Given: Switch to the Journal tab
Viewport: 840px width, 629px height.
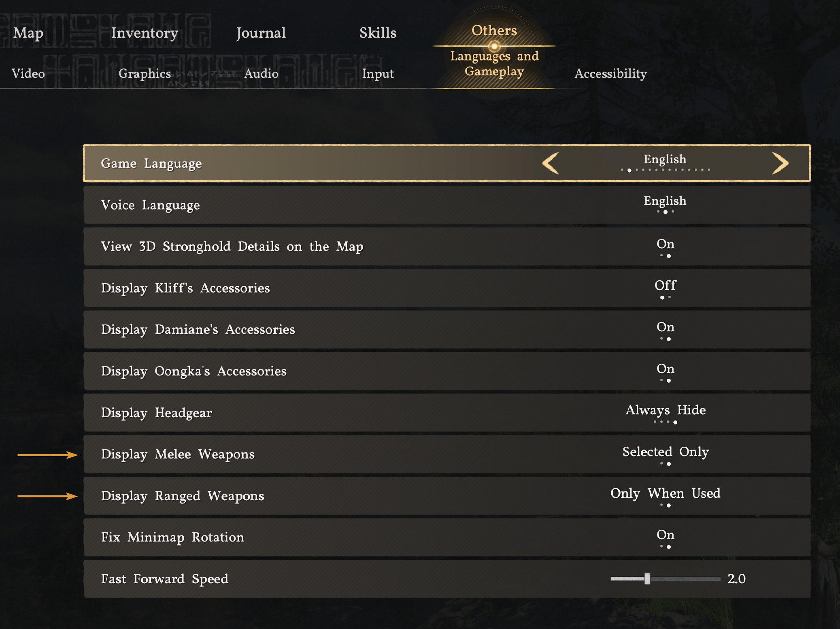Looking at the screenshot, I should [262, 32].
